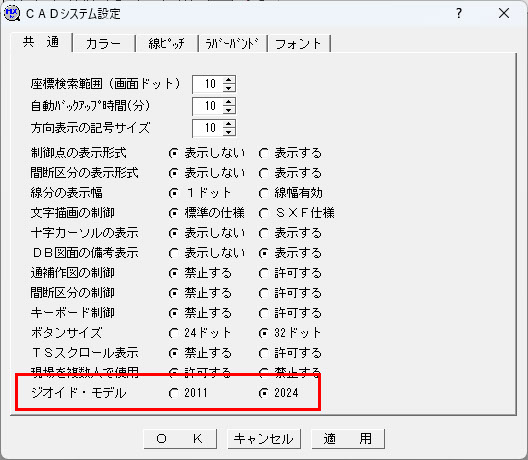Increase the 座標検索範囲 value with up arrow

(x=229, y=80)
